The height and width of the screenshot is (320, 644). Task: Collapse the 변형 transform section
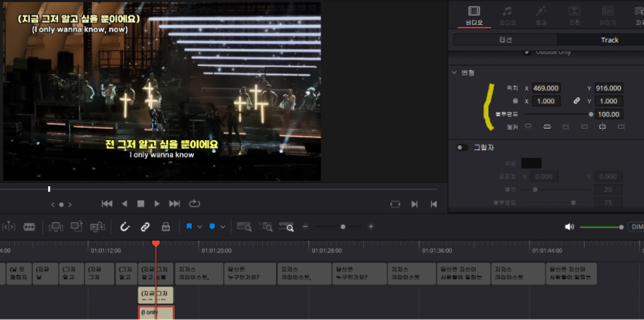tap(455, 72)
